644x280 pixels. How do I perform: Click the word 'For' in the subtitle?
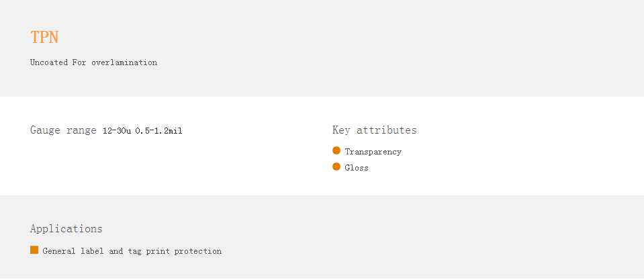point(79,62)
